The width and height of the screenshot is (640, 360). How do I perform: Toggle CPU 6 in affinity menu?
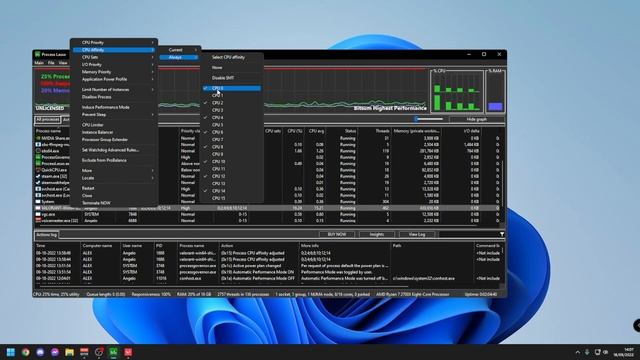pyautogui.click(x=231, y=132)
